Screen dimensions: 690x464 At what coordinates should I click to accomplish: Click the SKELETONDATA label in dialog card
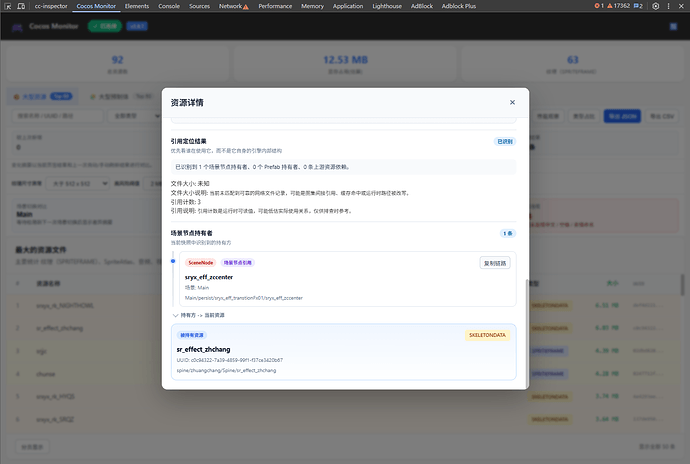(x=487, y=335)
